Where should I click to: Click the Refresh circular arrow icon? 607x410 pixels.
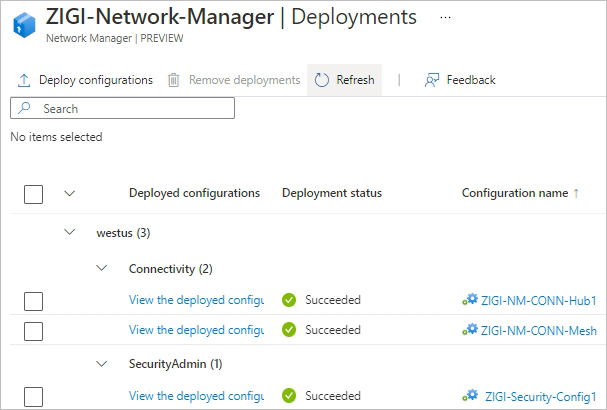point(322,80)
